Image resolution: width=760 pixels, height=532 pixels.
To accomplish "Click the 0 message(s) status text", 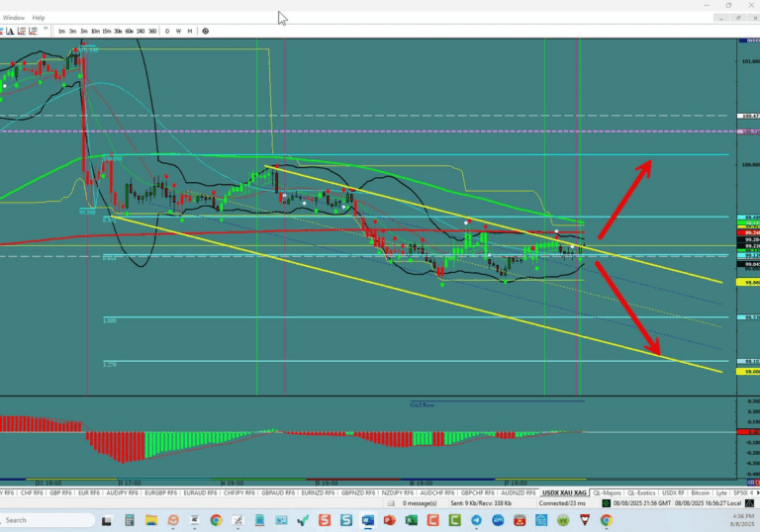I will pos(420,503).
